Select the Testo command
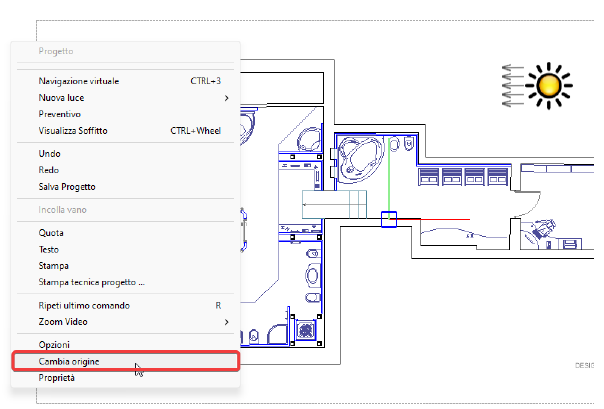This screenshot has height=409, width=604. coord(126,250)
